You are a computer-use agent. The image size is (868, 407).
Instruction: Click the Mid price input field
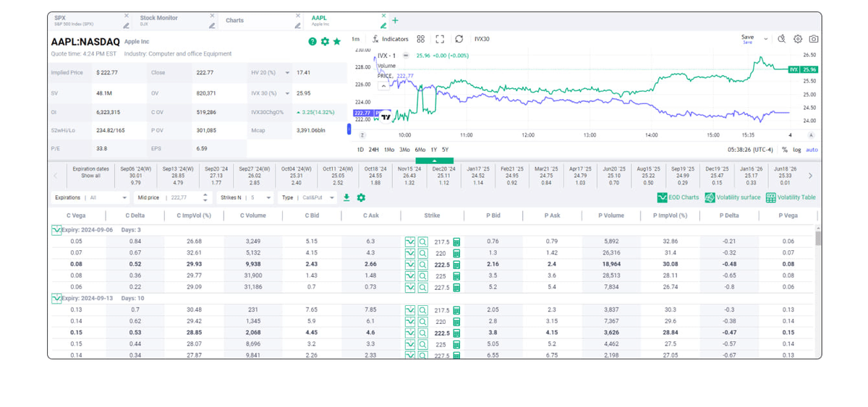click(x=174, y=197)
